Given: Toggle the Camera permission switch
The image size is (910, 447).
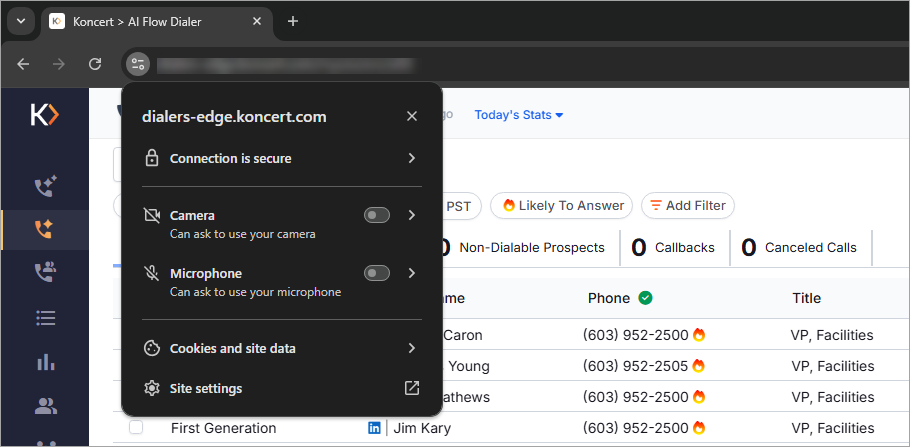Looking at the screenshot, I should (x=377, y=215).
